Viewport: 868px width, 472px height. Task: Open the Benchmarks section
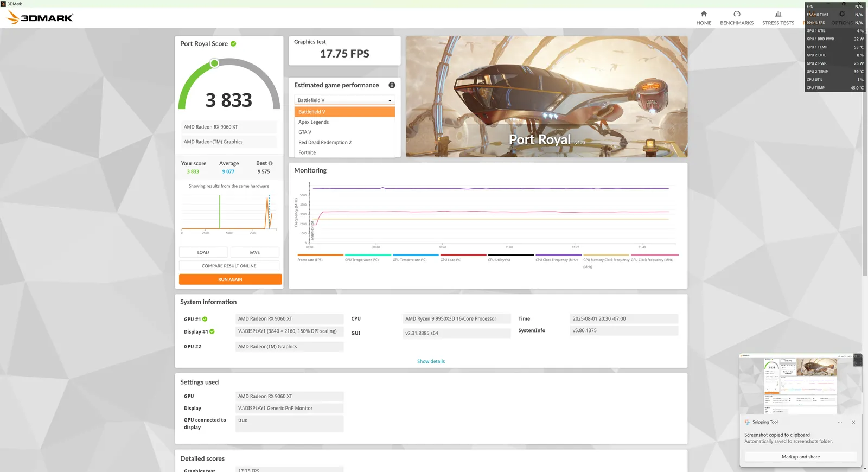pos(736,18)
